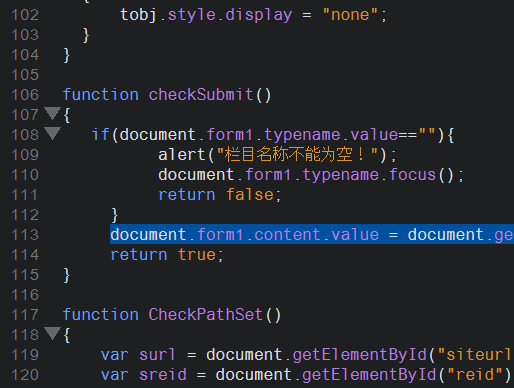Click the surl variable on line 119
The width and height of the screenshot is (514, 388).
pos(157,355)
